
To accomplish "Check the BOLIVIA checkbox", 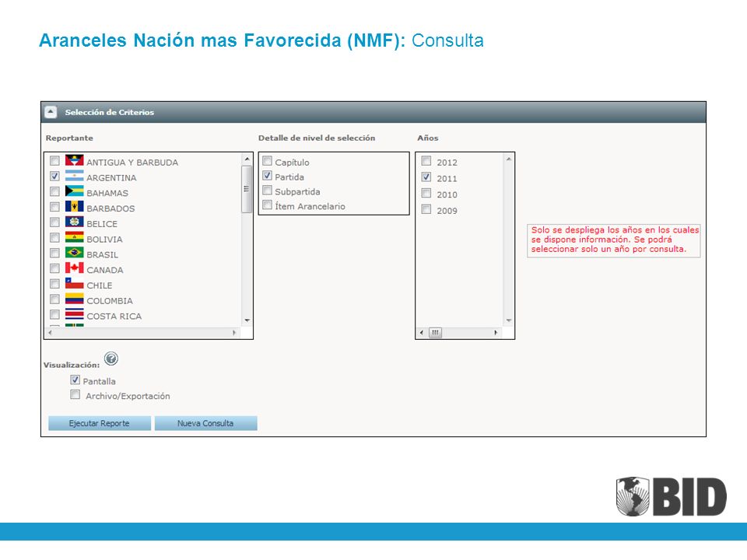I will (54, 238).
